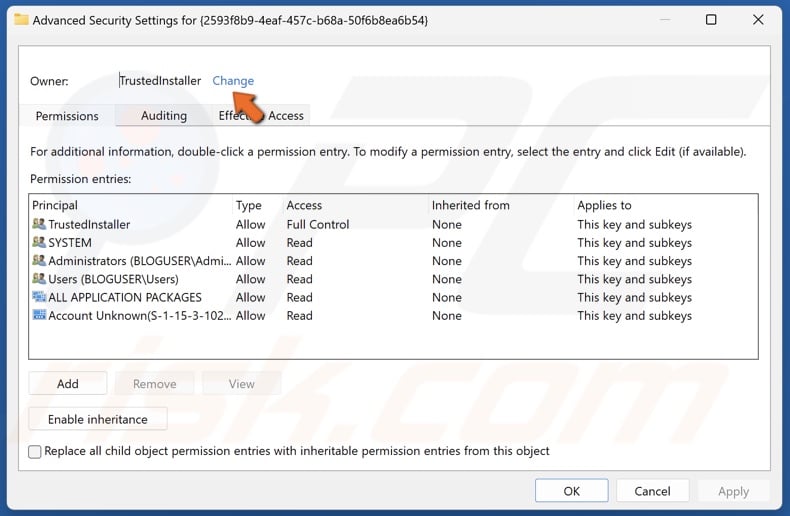Click the ALL APPLICATION PACKAGES icon
Screen dimensions: 790x516
pos(39,297)
